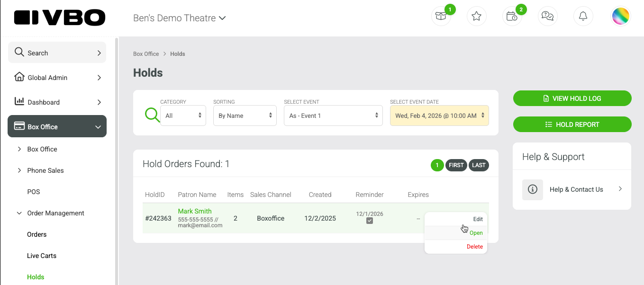Click the sidebar Search magnifier icon

point(19,52)
